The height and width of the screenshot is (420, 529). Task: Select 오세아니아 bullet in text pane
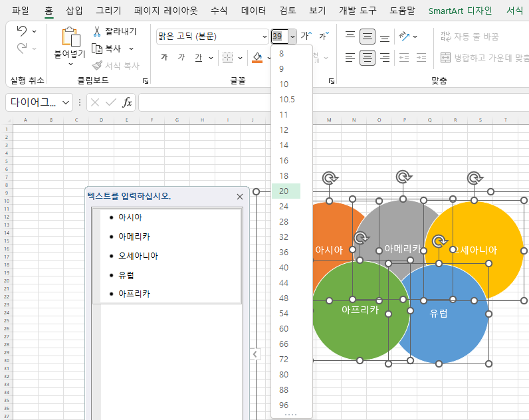138,256
